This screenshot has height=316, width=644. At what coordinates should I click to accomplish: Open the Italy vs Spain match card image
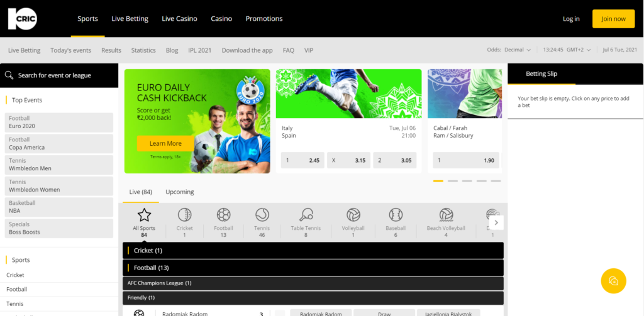(348, 94)
